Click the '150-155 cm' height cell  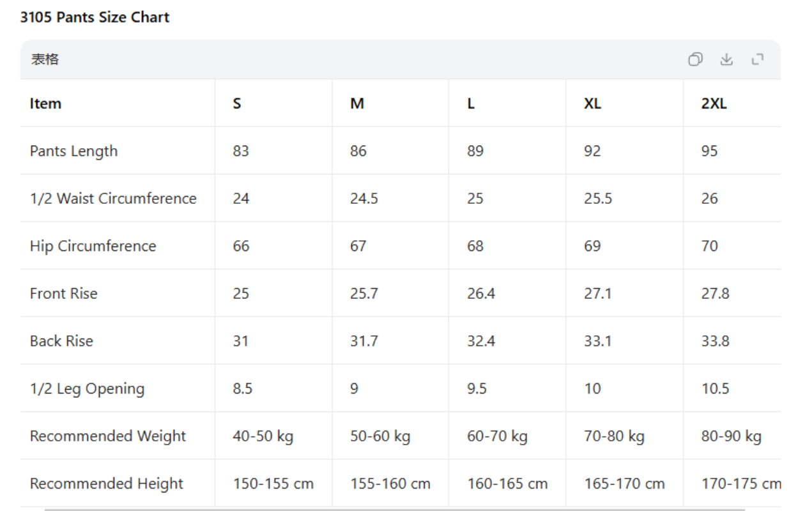tap(273, 484)
